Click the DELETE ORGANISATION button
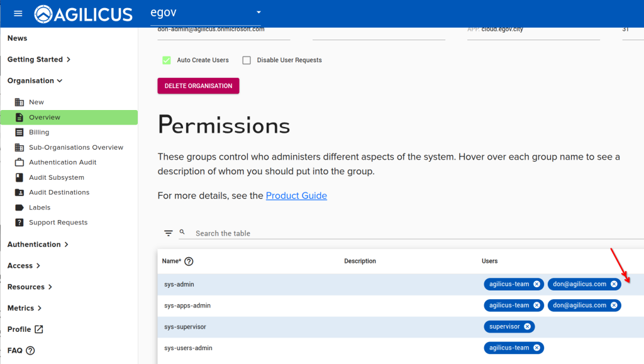The image size is (644, 364). 198,86
